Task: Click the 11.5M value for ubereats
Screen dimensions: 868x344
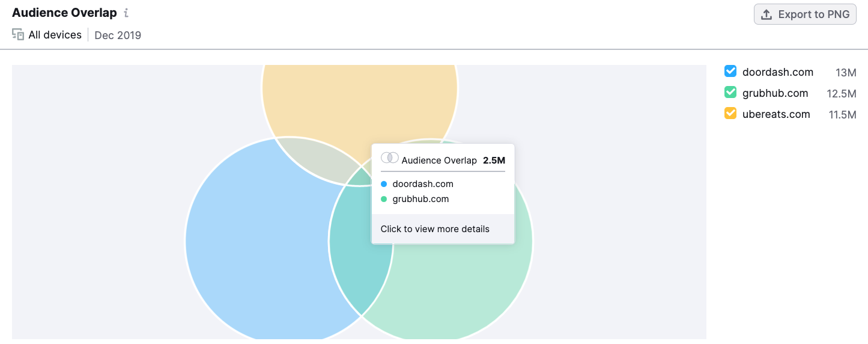Action: tap(843, 115)
